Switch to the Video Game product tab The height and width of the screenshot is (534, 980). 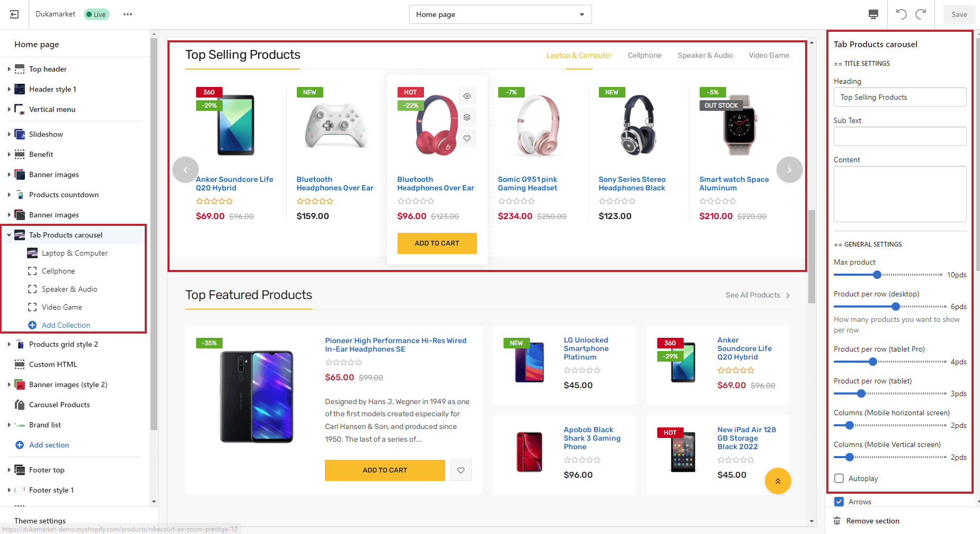click(x=769, y=55)
